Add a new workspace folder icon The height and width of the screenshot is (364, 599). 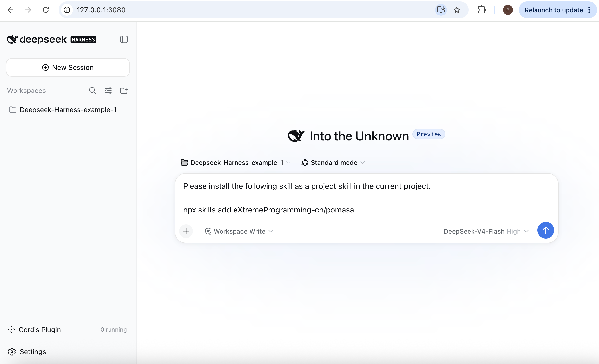[124, 91]
